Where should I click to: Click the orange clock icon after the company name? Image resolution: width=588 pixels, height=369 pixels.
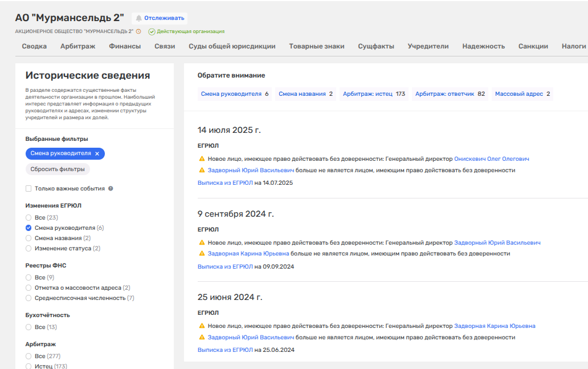[x=138, y=31]
